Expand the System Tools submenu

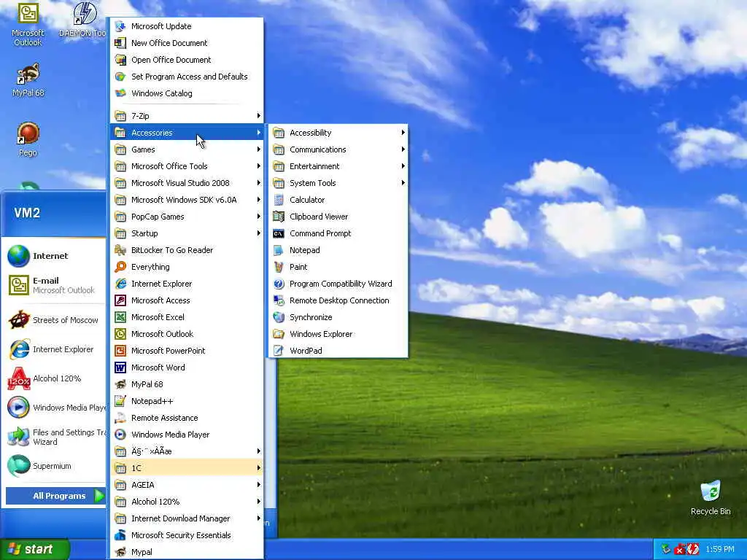click(338, 183)
